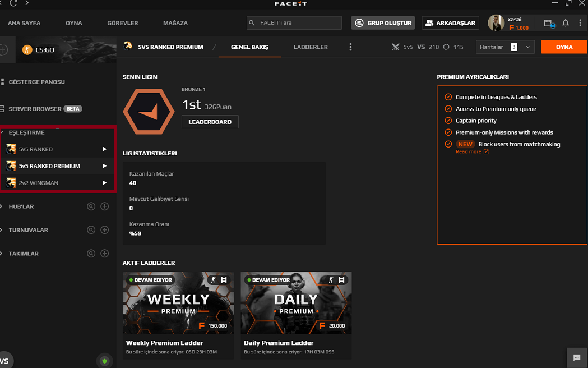
Task: Open GÖSTERGE PANOSU in sidebar
Action: [x=37, y=82]
